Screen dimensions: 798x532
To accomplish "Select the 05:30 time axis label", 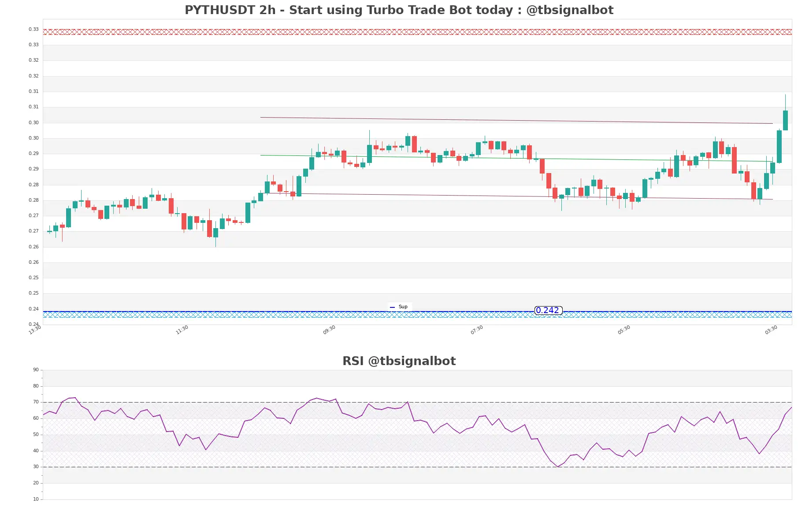I will [x=624, y=330].
